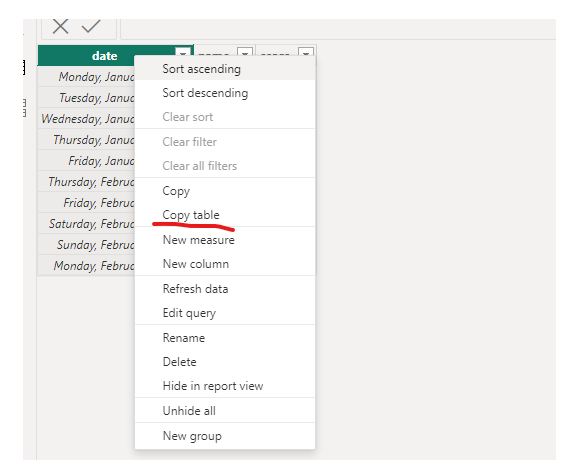Pick Rename in the context menu
Screen dimensions: 577x461
point(225,337)
